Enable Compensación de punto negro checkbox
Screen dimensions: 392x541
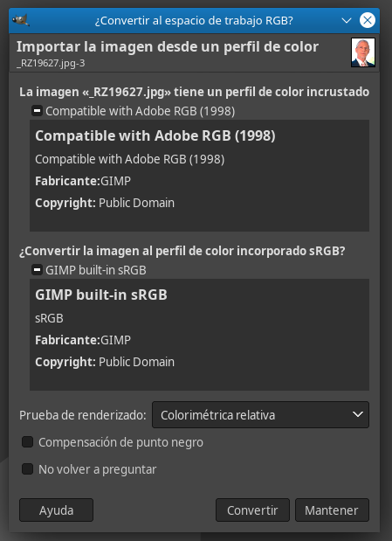click(28, 442)
